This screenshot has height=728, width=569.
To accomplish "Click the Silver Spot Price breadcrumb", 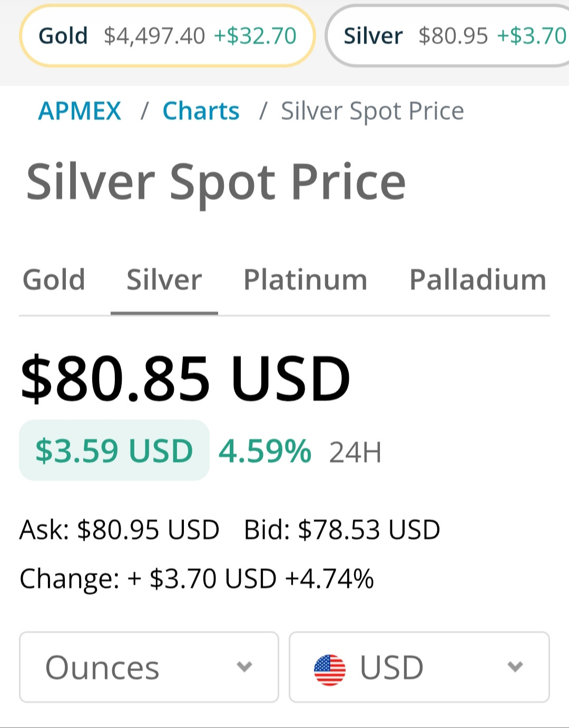I will (372, 111).
